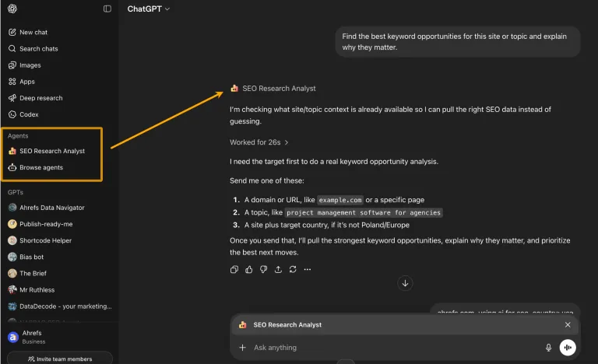Screen dimensions: 598x364
Task: Regenerate the response
Action: tap(293, 269)
